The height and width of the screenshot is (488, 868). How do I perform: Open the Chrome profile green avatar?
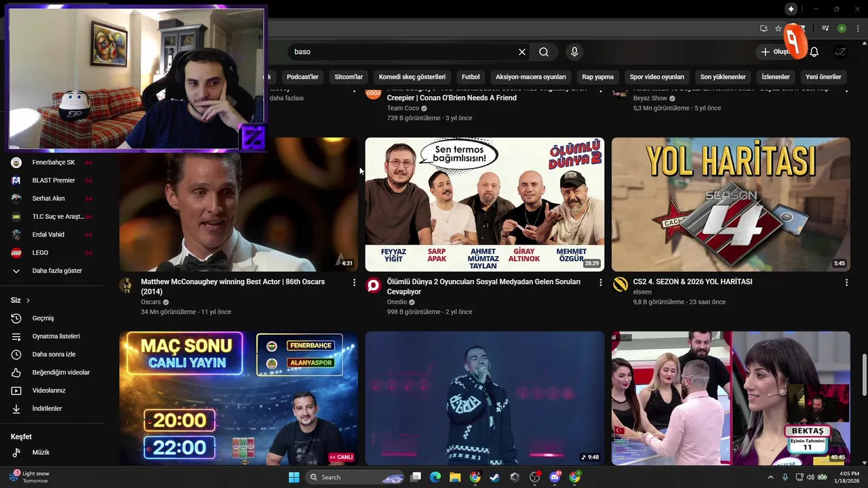[x=842, y=28]
